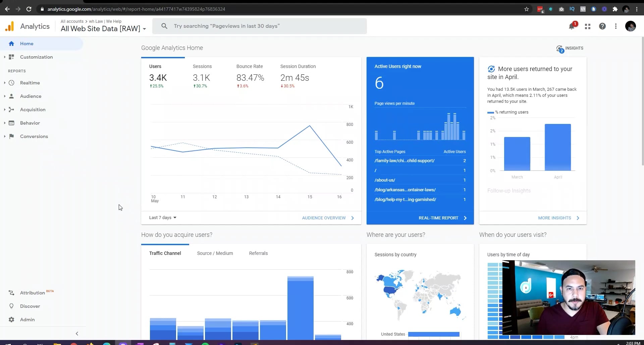This screenshot has width=644, height=345.
Task: Click the Google Analytics logo
Action: point(10,26)
